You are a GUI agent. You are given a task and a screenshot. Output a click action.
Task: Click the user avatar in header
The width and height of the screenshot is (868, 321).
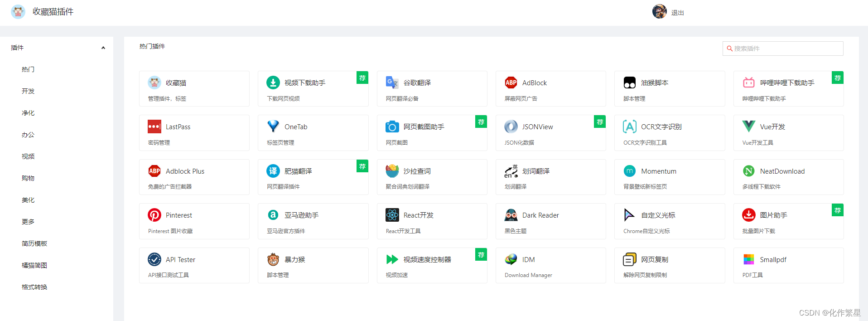coord(659,11)
